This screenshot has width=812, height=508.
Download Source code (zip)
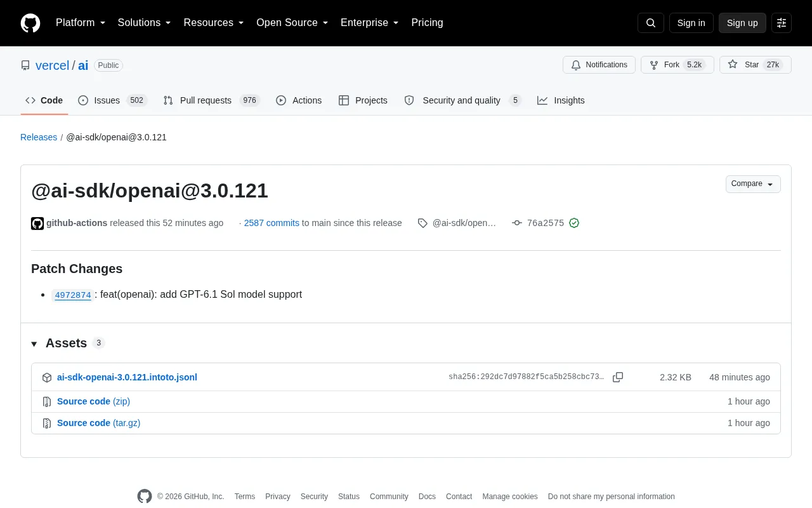[x=93, y=401]
